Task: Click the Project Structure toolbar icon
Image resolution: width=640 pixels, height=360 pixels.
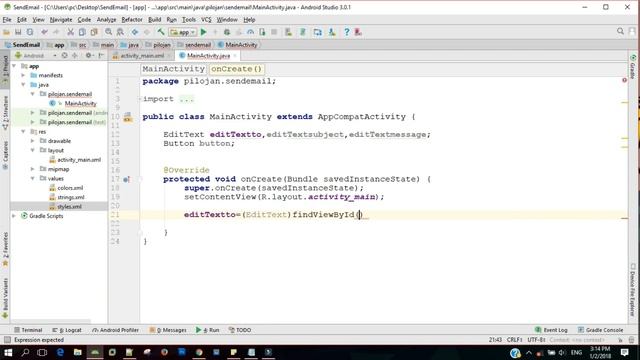Action: [x=318, y=32]
